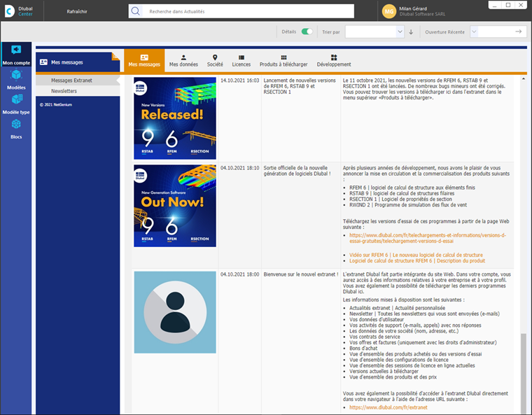Click the search magnifier icon
The image size is (532, 415).
coord(135,11)
